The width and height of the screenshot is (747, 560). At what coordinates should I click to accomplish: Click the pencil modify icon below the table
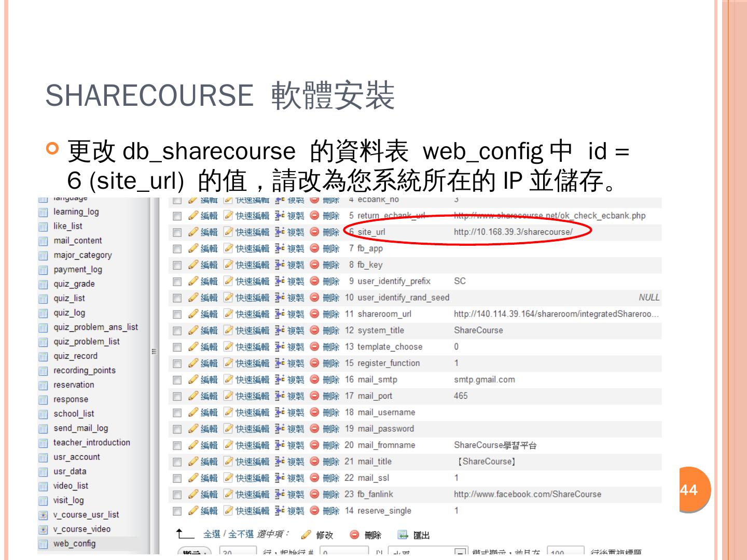pos(306,535)
